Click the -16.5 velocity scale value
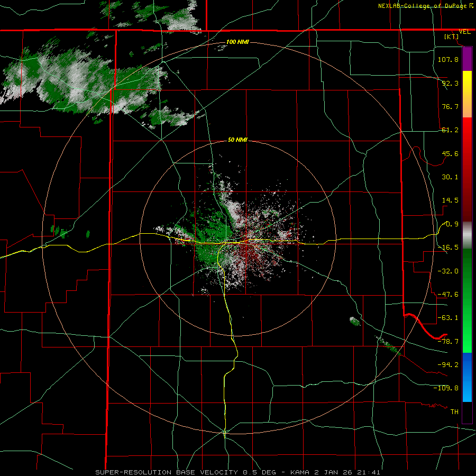This screenshot has width=476, height=476. [448, 248]
